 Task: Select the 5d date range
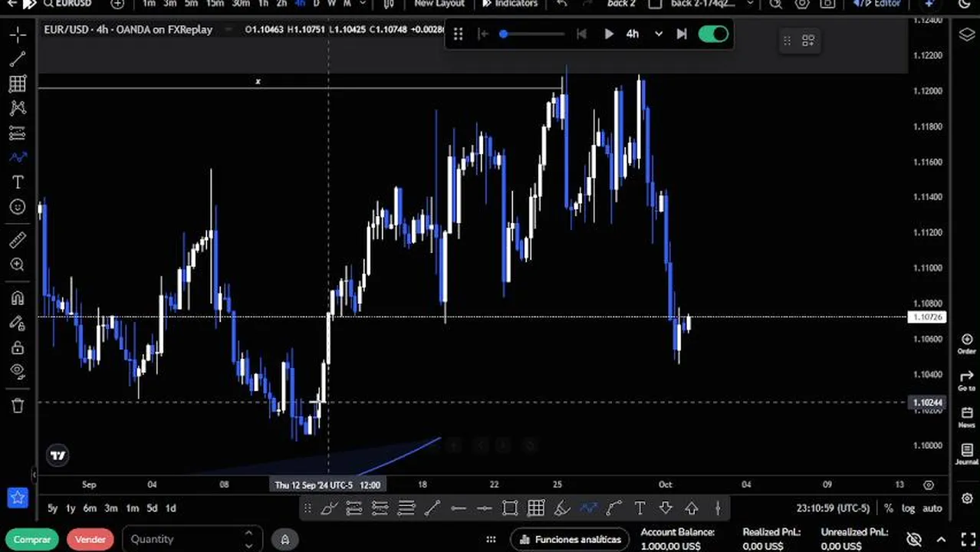pos(152,508)
